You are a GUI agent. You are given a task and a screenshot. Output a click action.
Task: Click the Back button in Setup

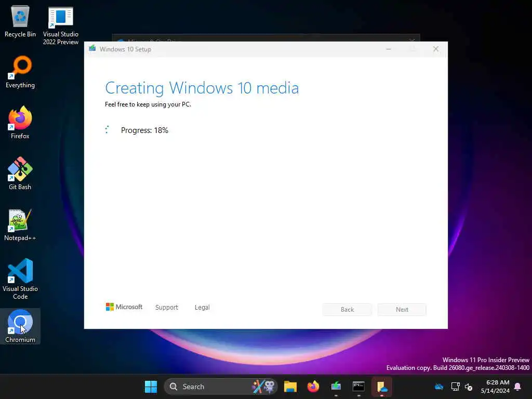tap(347, 310)
